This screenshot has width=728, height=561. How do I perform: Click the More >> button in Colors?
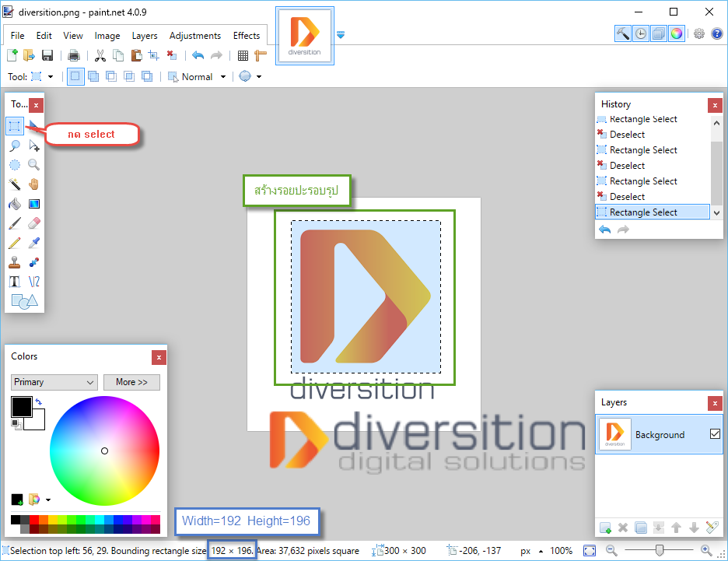pos(132,382)
